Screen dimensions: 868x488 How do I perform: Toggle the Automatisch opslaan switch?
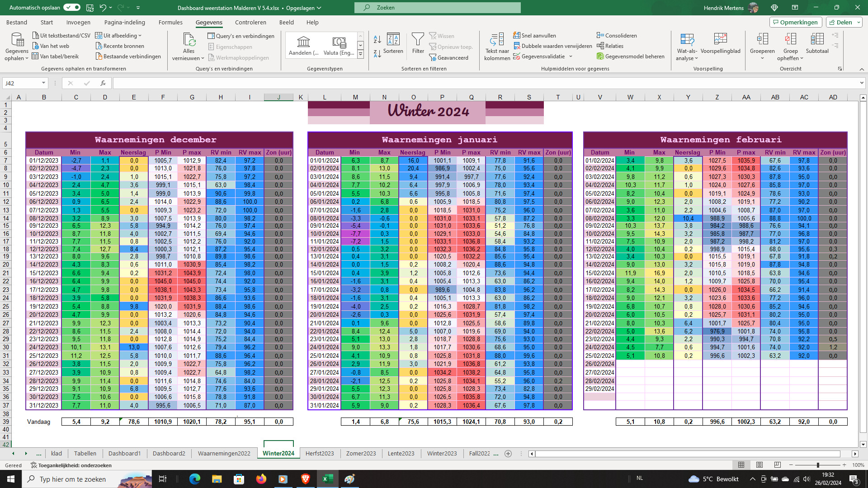tap(72, 7)
